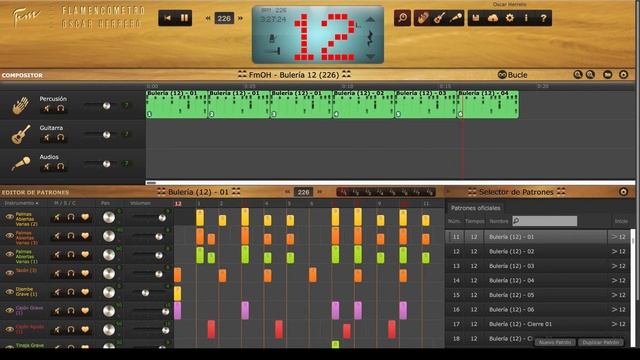Zoom out the compositor timeline
Viewport: 640px width, 360px height.
[x=590, y=74]
